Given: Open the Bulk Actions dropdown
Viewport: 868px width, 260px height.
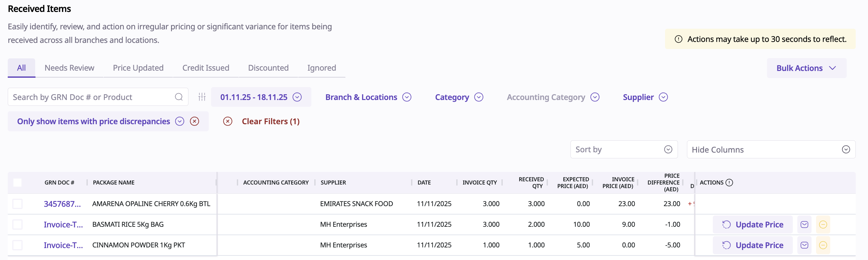Looking at the screenshot, I should pyautogui.click(x=806, y=68).
